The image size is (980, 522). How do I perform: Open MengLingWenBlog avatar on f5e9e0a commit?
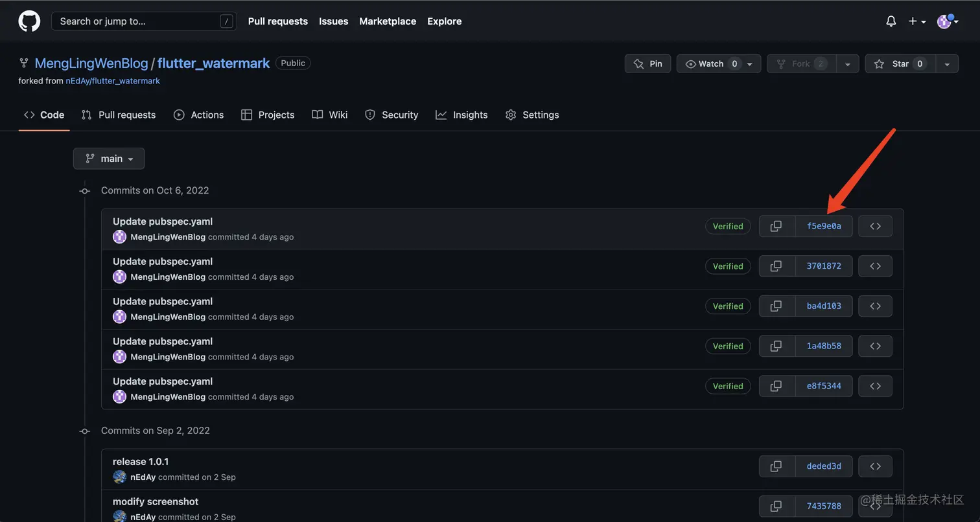tap(119, 237)
